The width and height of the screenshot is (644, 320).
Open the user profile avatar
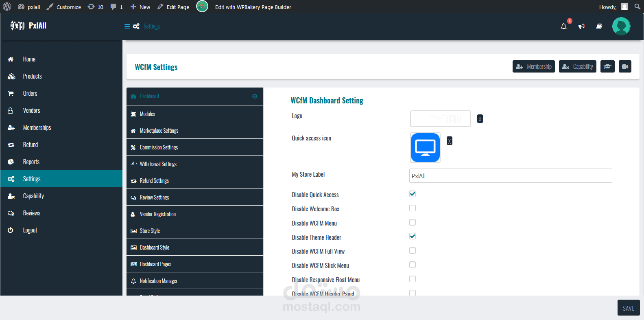click(x=621, y=26)
